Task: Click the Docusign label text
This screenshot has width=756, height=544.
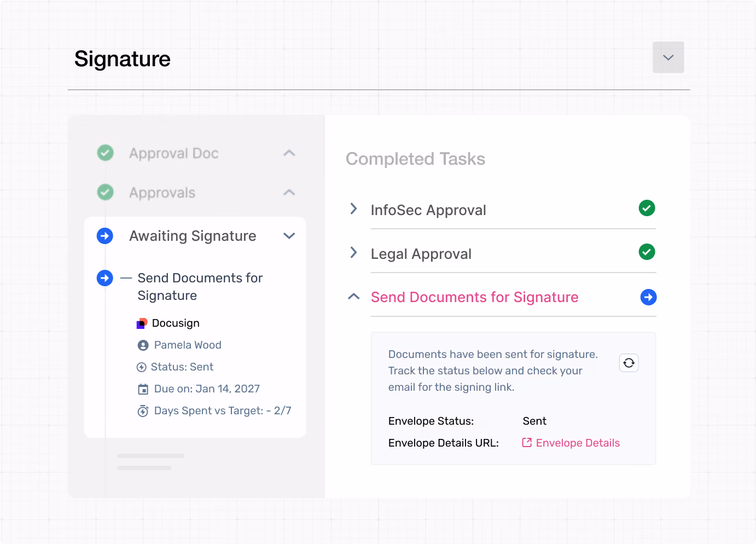Action: coord(176,323)
